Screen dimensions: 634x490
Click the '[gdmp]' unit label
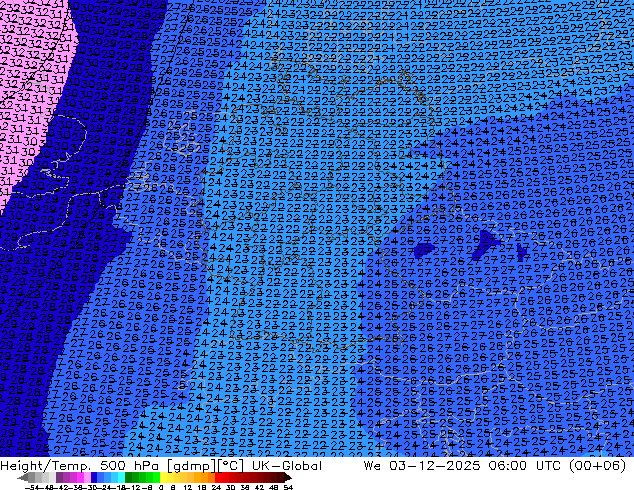192,466
